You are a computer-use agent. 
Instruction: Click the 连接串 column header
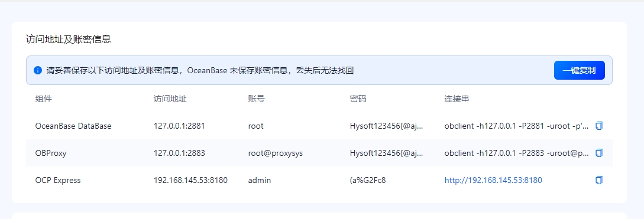pyautogui.click(x=457, y=99)
